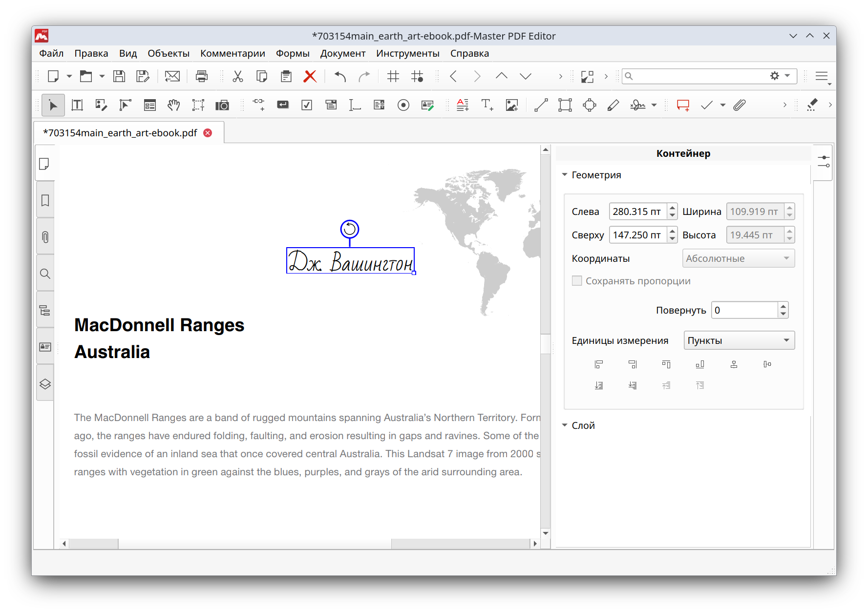The height and width of the screenshot is (613, 868).
Task: Add a sticky note comment
Action: click(x=683, y=105)
